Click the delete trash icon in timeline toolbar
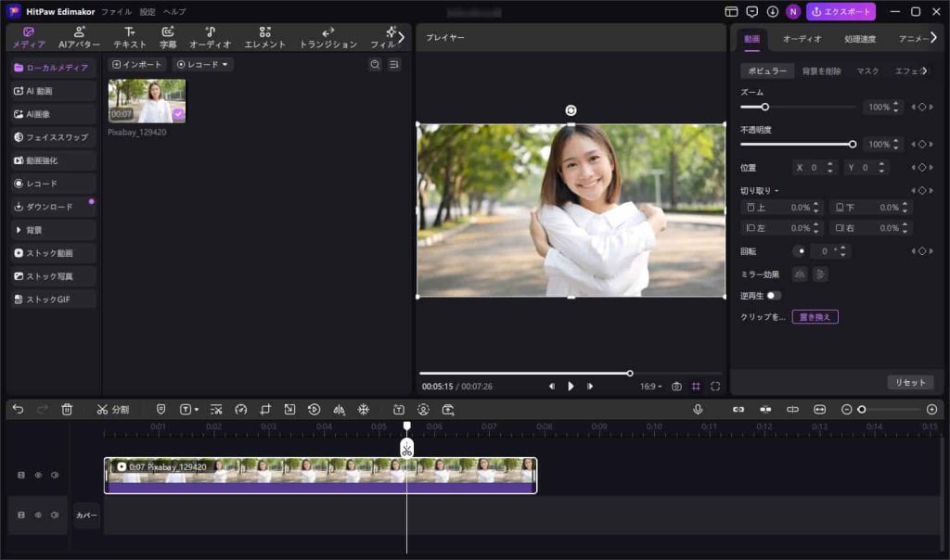The width and height of the screenshot is (950, 560). [x=67, y=409]
